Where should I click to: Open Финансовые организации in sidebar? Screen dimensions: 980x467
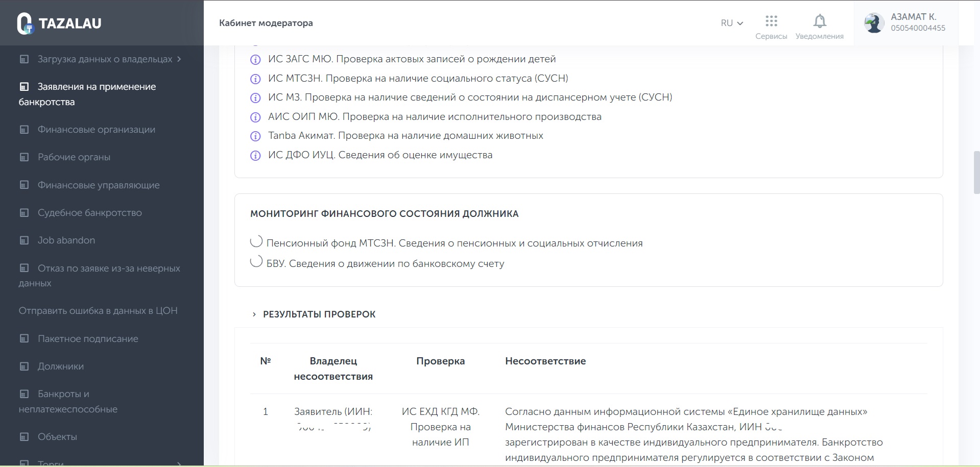96,130
